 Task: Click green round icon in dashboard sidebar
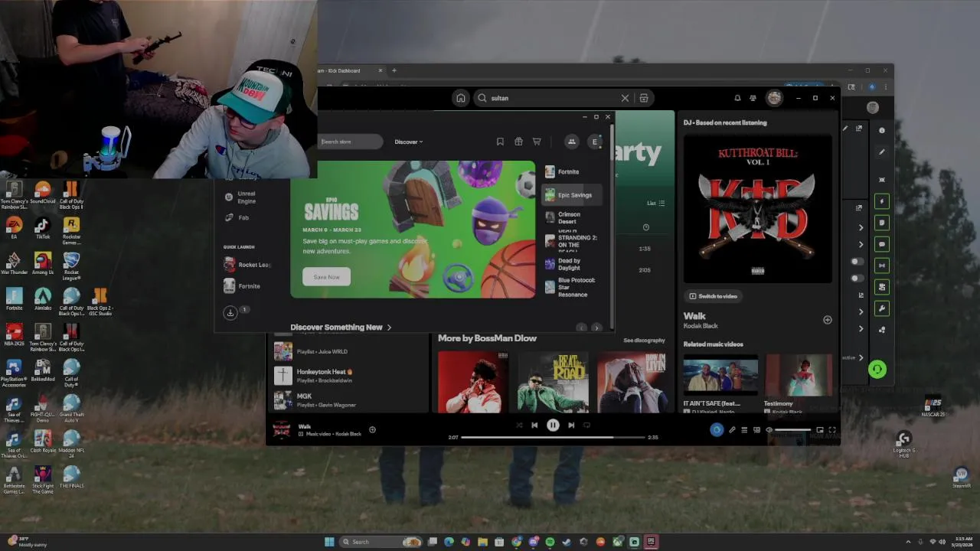(x=877, y=370)
